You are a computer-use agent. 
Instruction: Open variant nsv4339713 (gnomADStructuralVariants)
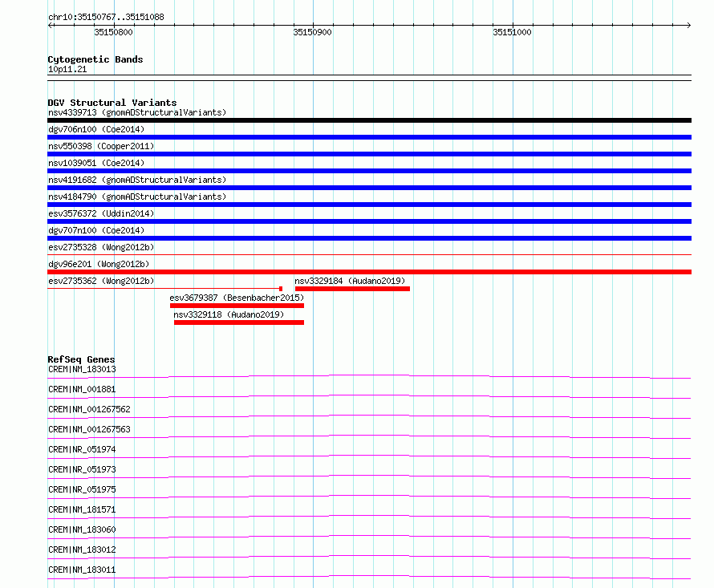point(137,112)
